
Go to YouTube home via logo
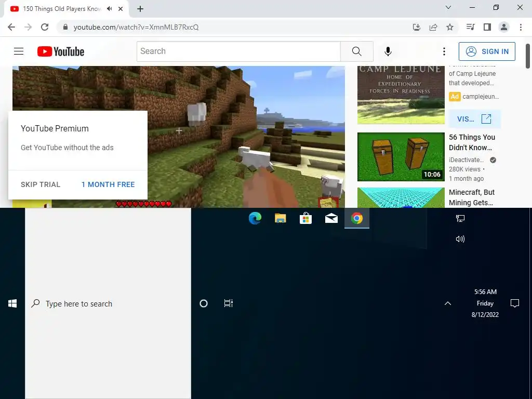(x=61, y=51)
